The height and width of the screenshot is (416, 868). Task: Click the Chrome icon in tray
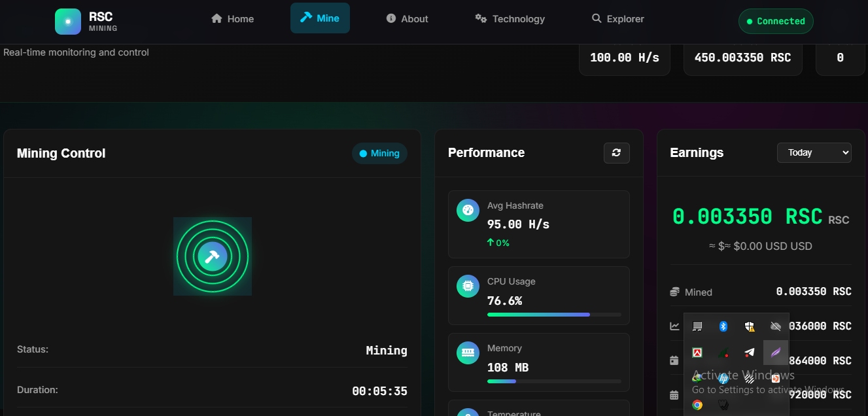click(x=697, y=405)
